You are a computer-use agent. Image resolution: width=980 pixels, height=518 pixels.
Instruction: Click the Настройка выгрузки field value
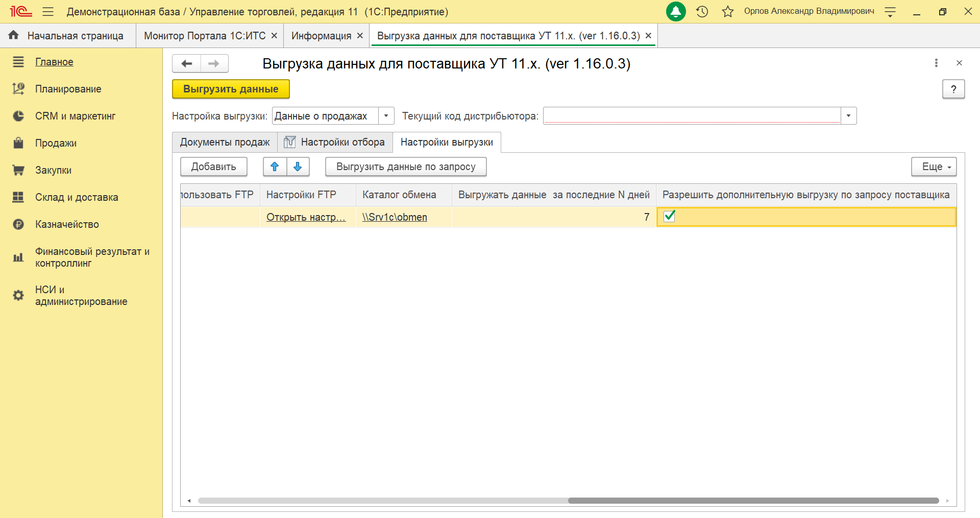click(325, 116)
